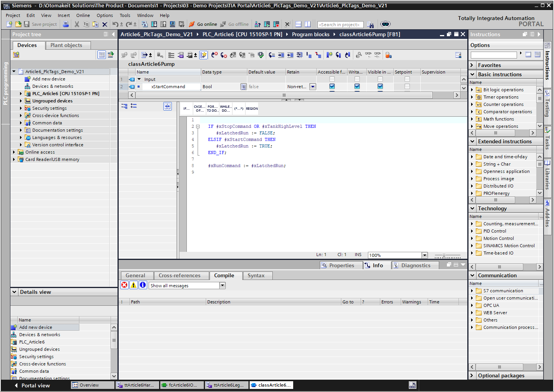
Task: Click Program blocks breadcrumb link
Action: tap(311, 34)
